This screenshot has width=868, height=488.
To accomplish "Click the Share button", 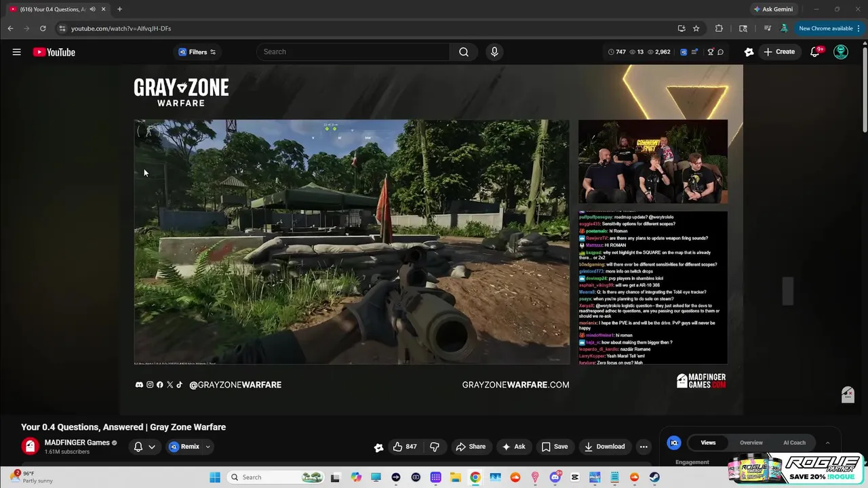I will point(471,447).
